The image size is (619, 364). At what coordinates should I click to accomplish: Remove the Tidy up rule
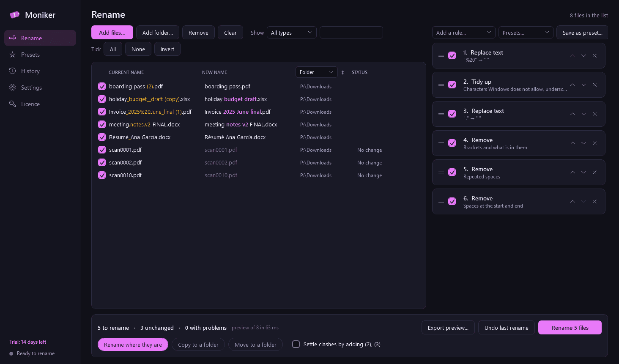click(594, 85)
